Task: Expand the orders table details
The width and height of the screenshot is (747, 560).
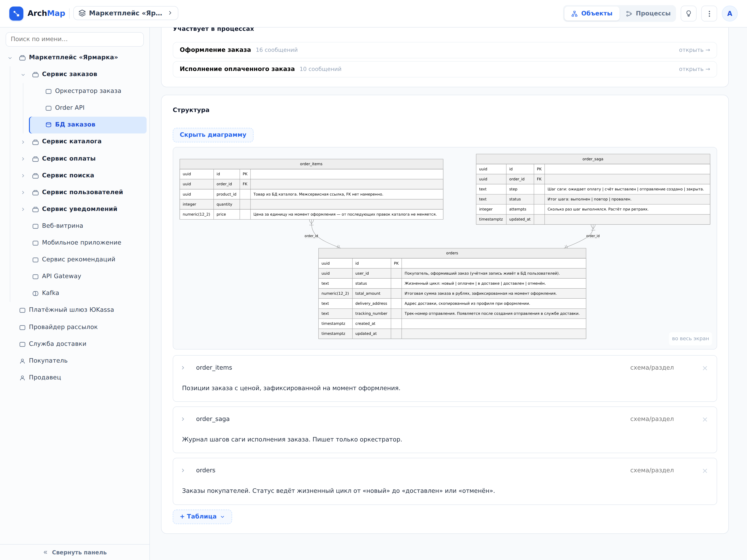Action: (183, 470)
